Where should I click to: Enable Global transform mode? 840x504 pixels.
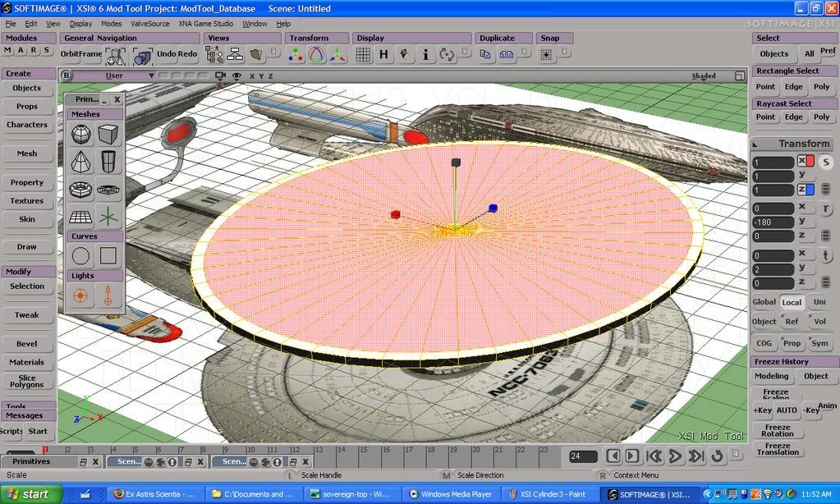tap(764, 302)
